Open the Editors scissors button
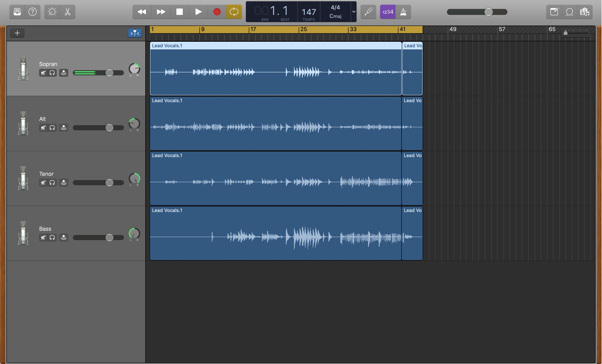Screen dimensions: 602x364 [x=68, y=12]
